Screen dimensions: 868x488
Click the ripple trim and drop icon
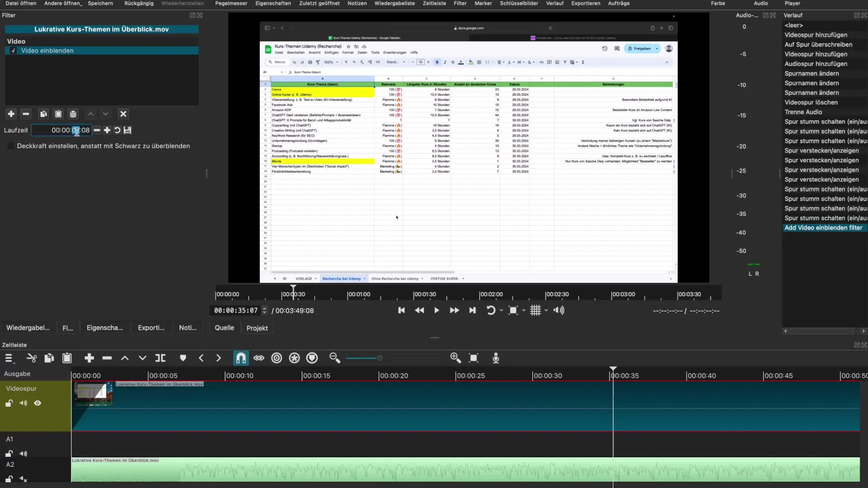277,358
